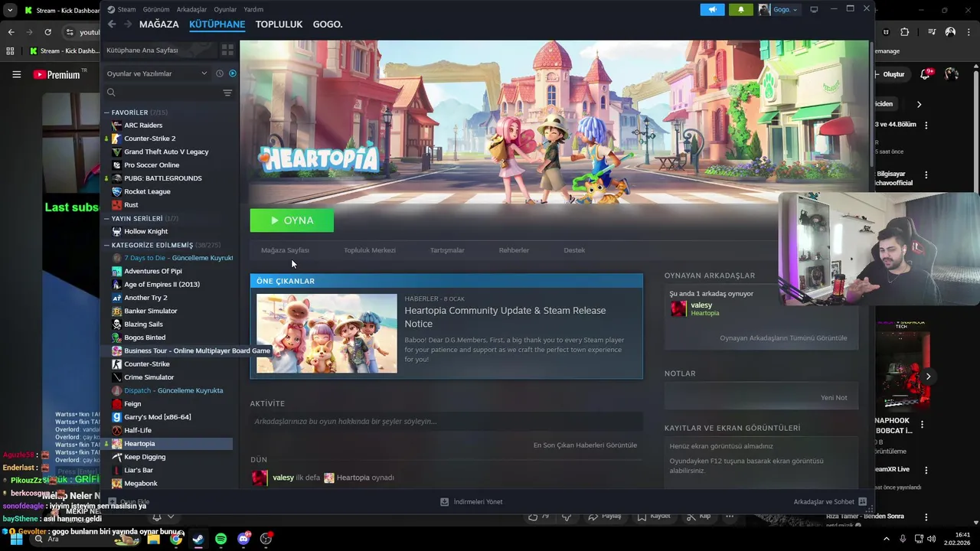Switch to collections grid view icon
Image resolution: width=980 pixels, height=551 pixels.
click(227, 50)
